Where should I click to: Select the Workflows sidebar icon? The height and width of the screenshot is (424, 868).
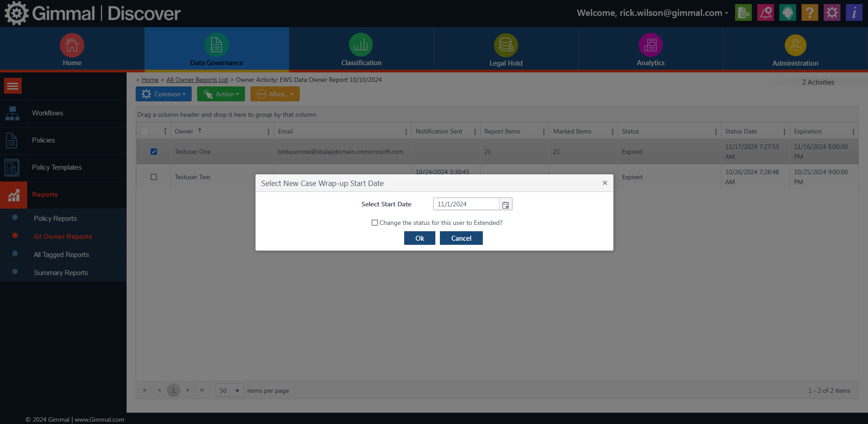(x=12, y=113)
